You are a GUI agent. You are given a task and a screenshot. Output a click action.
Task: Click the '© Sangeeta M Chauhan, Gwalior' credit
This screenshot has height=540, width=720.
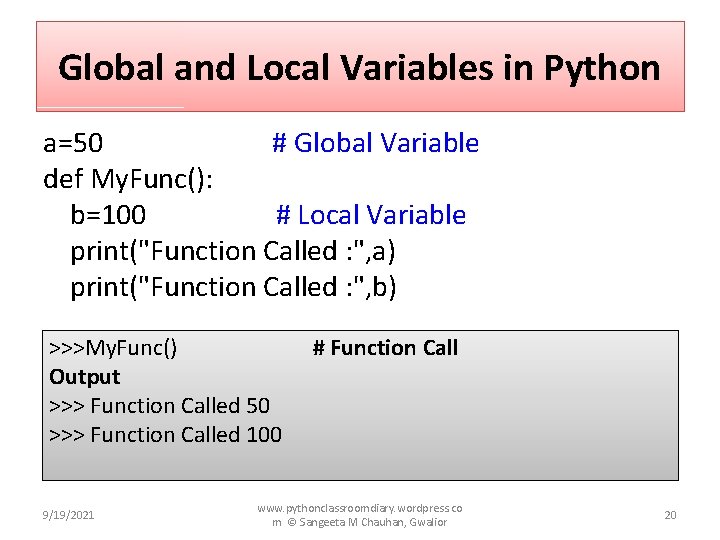367,522
